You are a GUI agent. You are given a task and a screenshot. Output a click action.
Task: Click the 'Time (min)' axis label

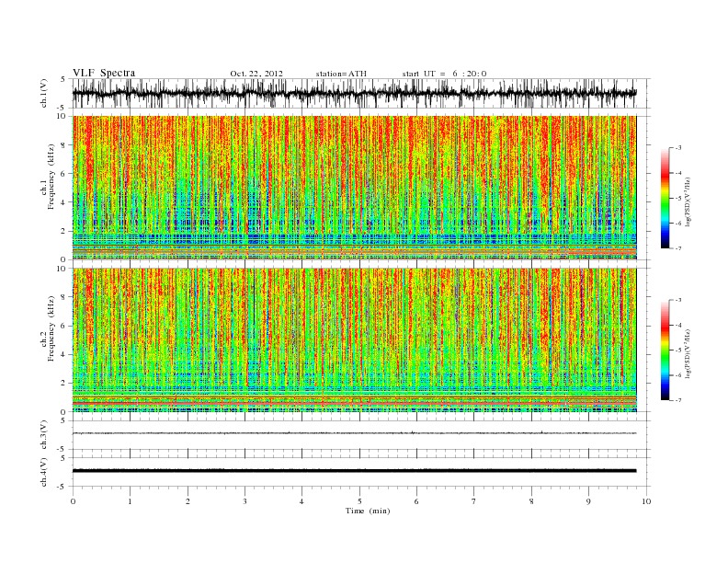(x=368, y=511)
